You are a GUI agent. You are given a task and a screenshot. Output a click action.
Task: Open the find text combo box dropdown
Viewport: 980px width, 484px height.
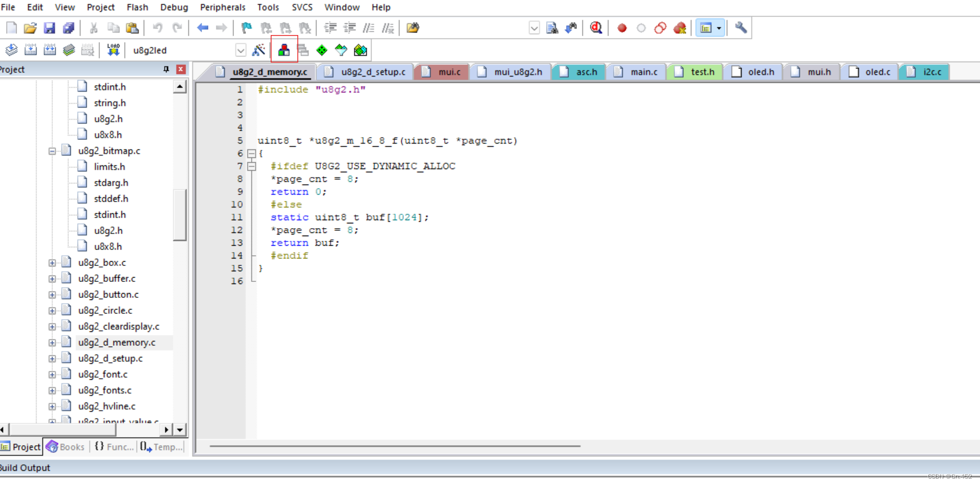click(534, 28)
